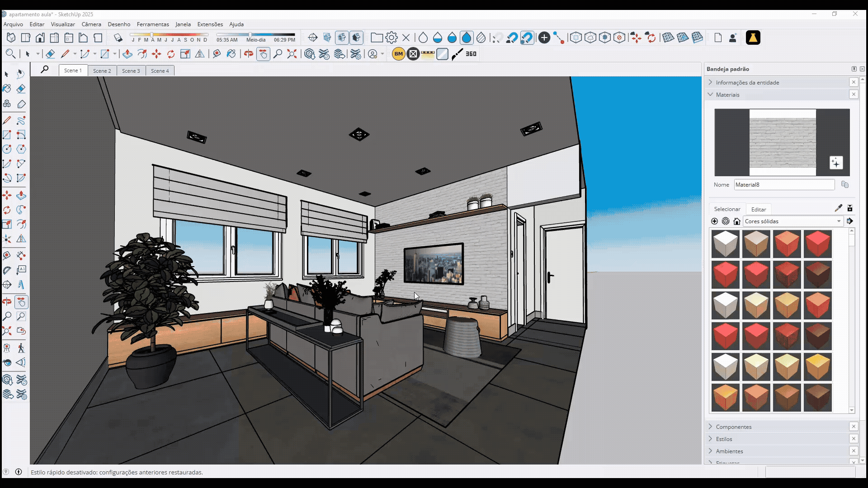Select the Offset tool in left toolbar
Screen dimensions: 868x488
pos(21,224)
